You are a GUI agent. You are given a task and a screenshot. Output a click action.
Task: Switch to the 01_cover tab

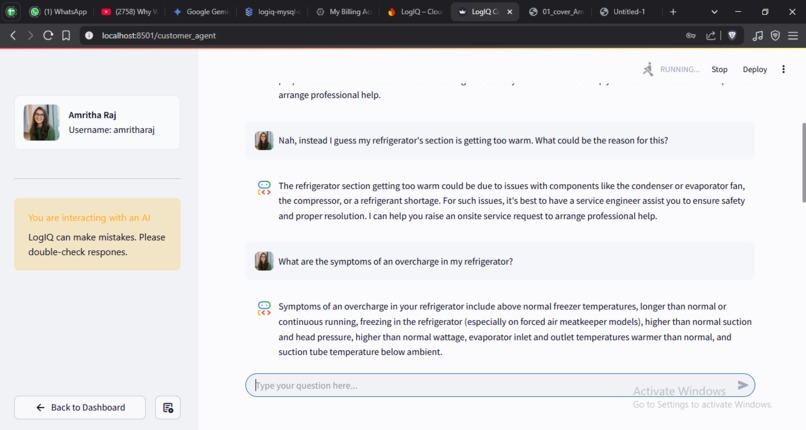557,11
